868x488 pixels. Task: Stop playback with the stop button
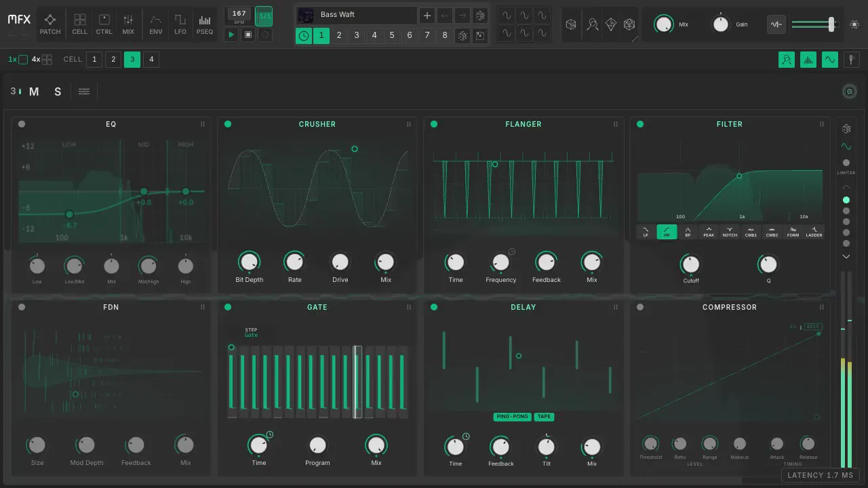coord(248,35)
